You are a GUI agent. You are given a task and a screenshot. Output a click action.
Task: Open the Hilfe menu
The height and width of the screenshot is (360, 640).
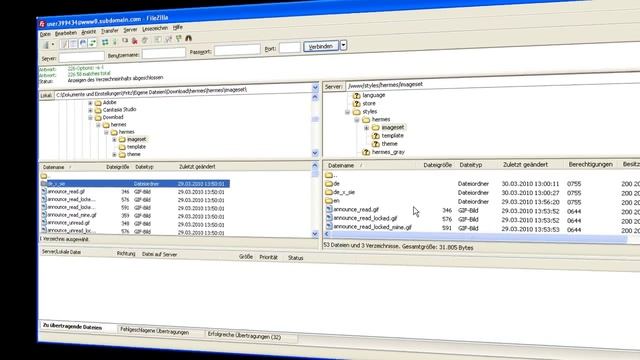[x=178, y=27]
